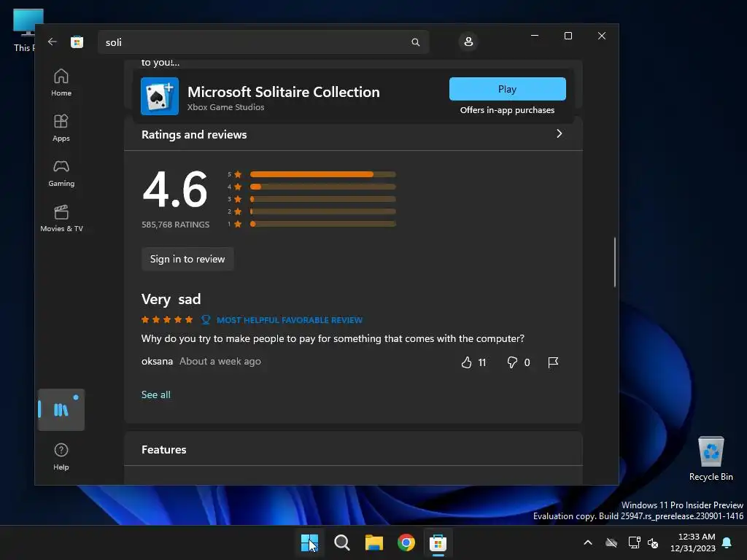Close the Microsoft Store window

(602, 36)
